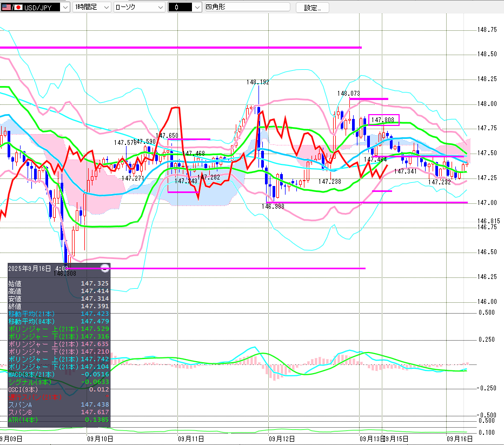This screenshot has width=504, height=445.
Task: Click the 設定... settings button
Action: point(312,8)
